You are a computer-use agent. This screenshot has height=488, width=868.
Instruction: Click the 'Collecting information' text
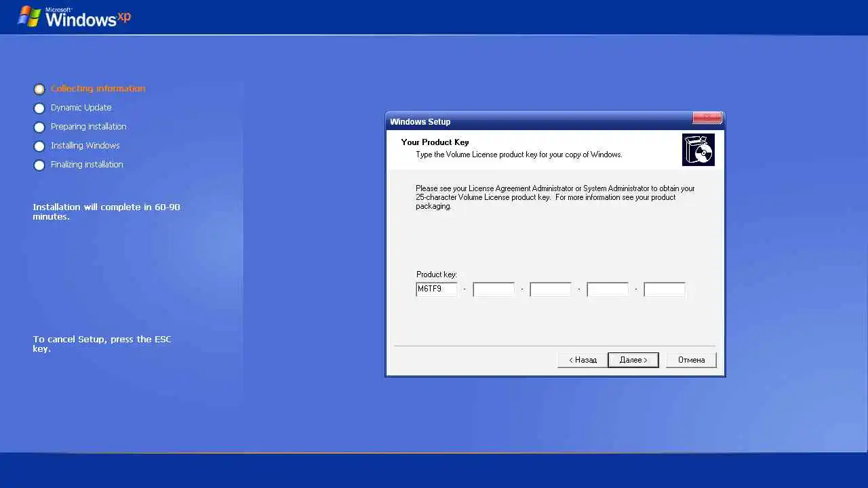click(x=98, y=88)
